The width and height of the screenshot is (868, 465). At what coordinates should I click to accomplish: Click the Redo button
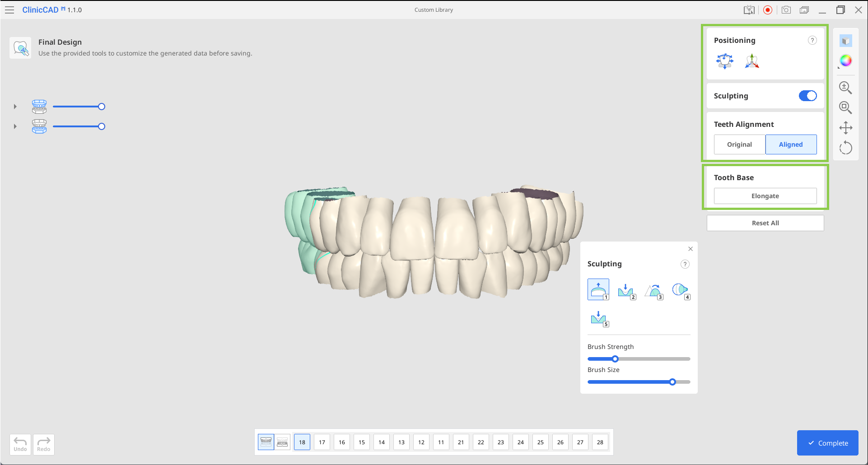44,445
